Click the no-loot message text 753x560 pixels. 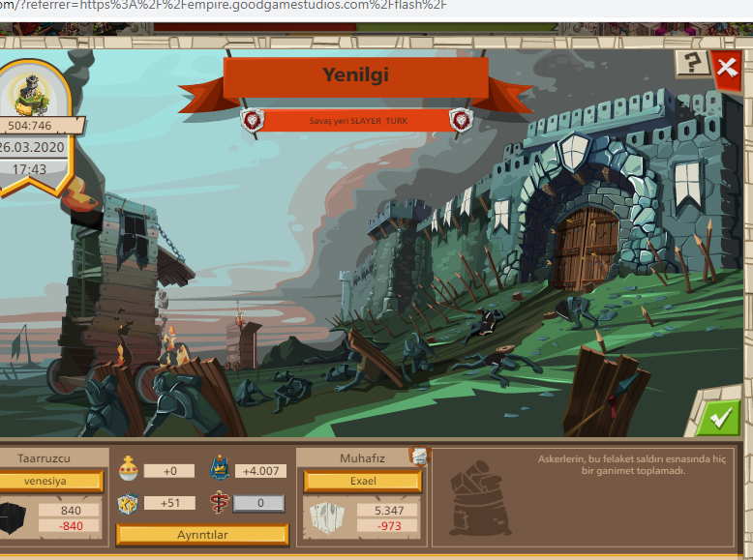pyautogui.click(x=631, y=464)
